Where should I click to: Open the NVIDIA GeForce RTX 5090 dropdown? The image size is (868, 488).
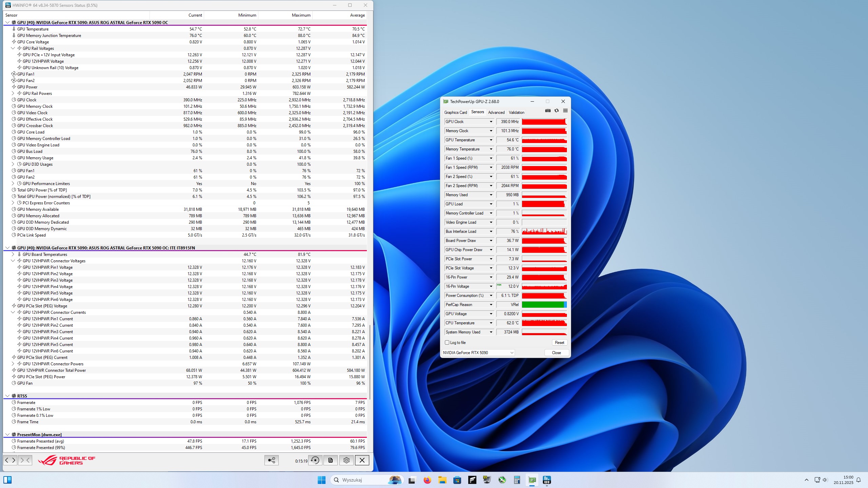point(478,353)
